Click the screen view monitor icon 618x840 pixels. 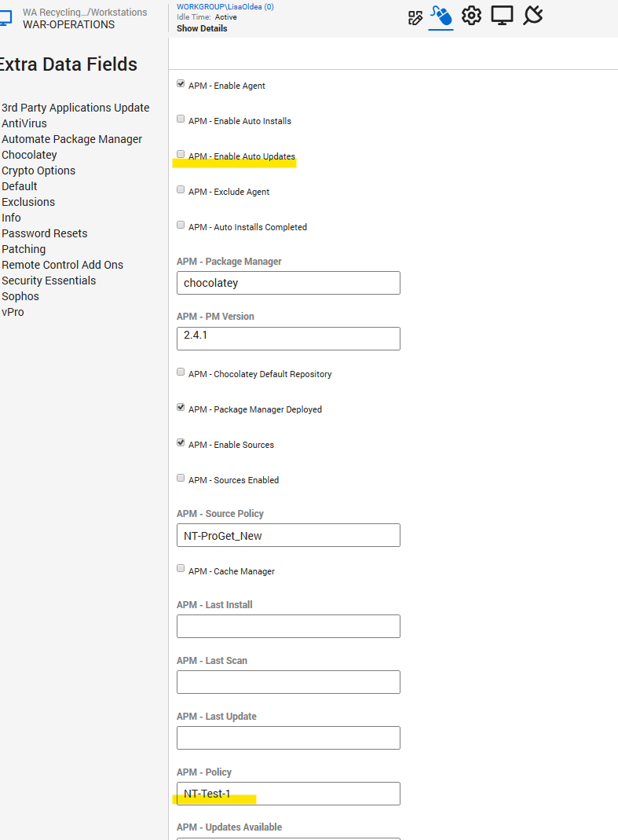(x=502, y=16)
